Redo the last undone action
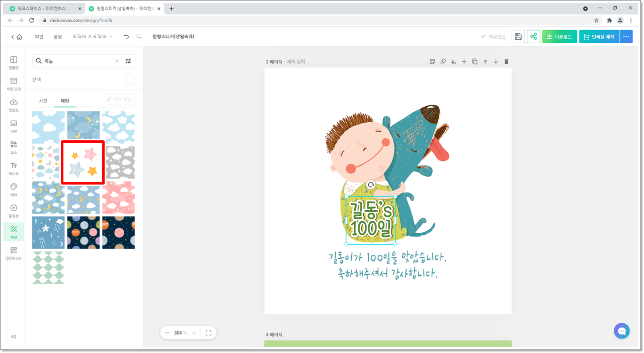644x353 pixels. 139,37
